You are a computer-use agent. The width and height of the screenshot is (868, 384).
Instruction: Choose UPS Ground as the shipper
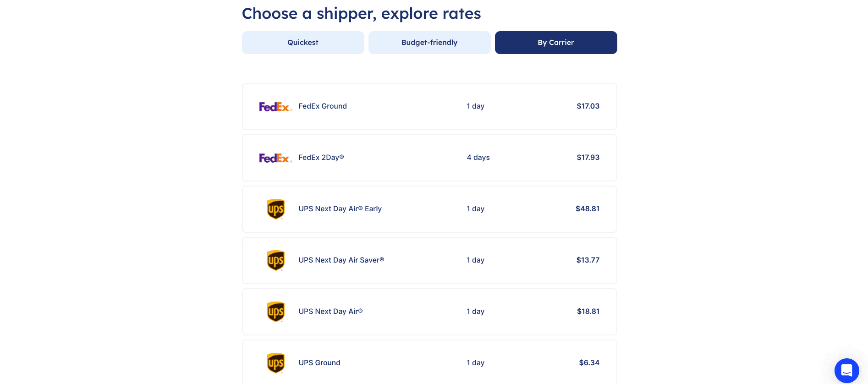coord(429,363)
